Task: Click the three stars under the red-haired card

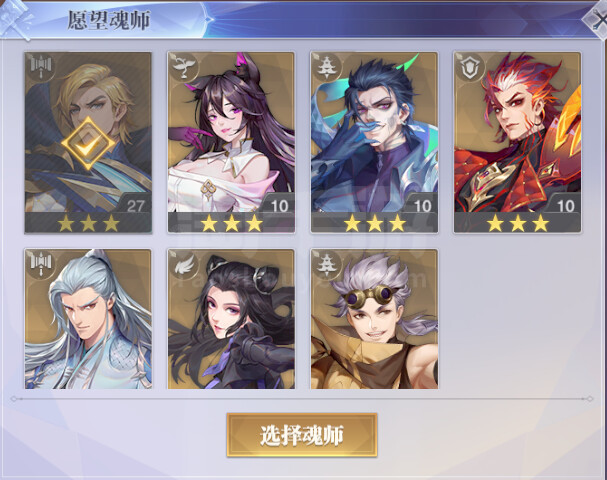Action: pyautogui.click(x=518, y=223)
